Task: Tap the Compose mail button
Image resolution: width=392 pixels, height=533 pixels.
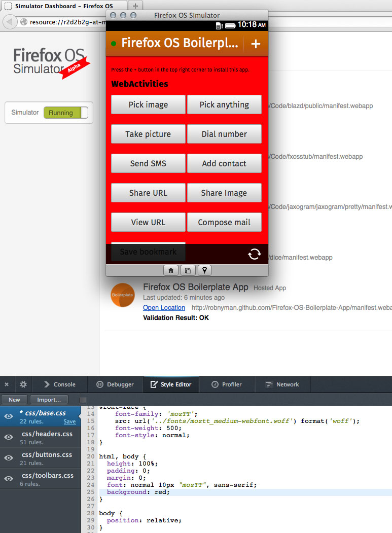Action: point(224,222)
